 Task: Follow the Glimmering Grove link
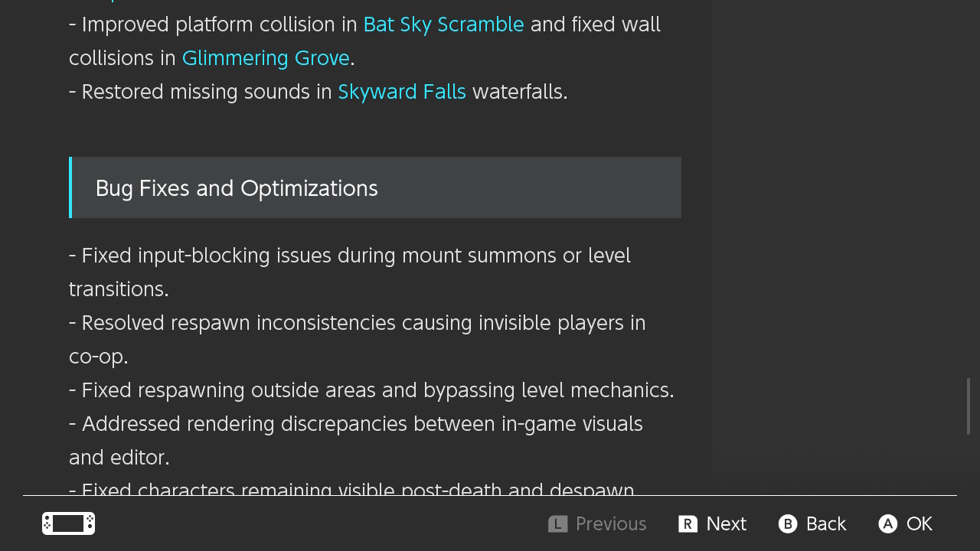click(266, 58)
